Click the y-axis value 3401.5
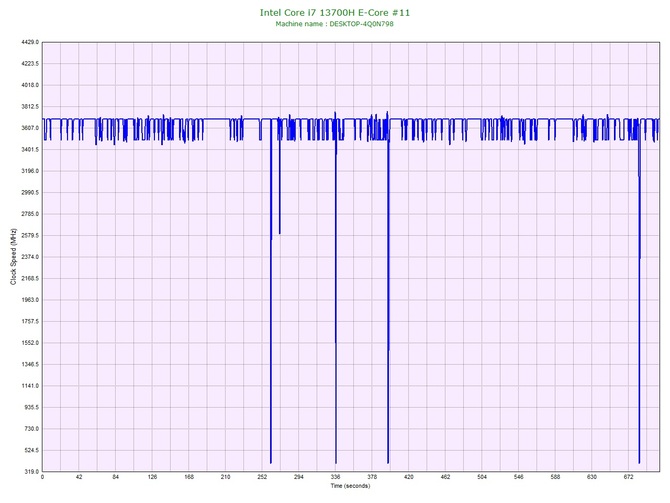The height and width of the screenshot is (503, 670). [x=30, y=150]
